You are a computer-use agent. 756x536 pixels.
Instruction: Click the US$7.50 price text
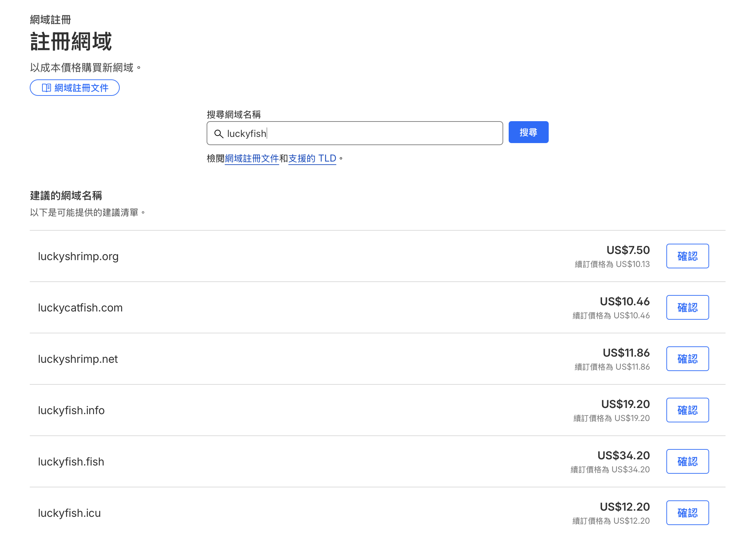pos(628,250)
